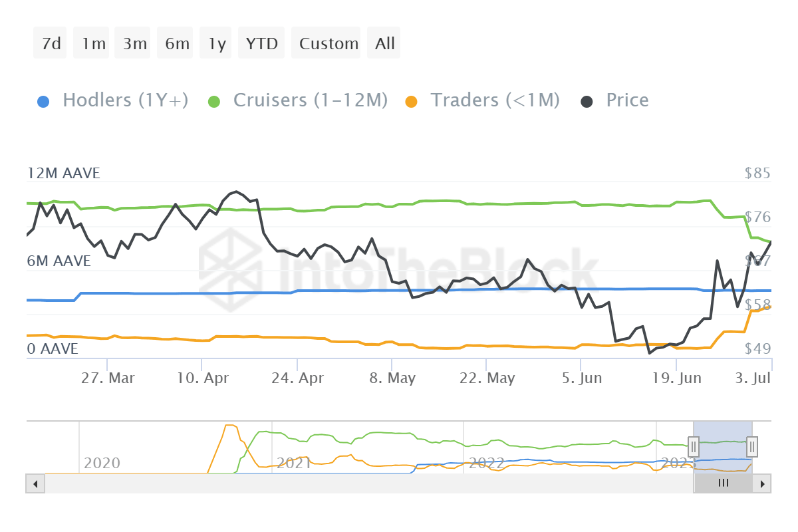Show All available history

point(384,44)
